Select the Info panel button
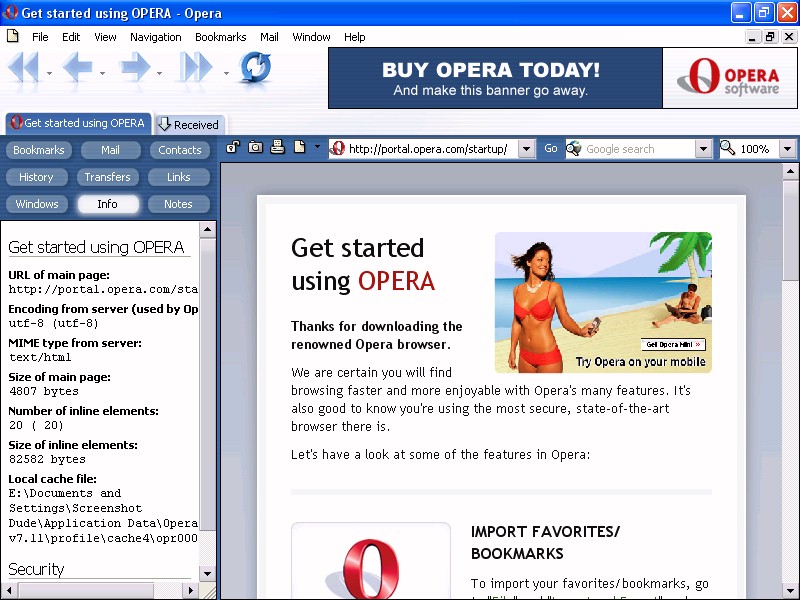Viewport: 800px width, 600px height. [108, 204]
